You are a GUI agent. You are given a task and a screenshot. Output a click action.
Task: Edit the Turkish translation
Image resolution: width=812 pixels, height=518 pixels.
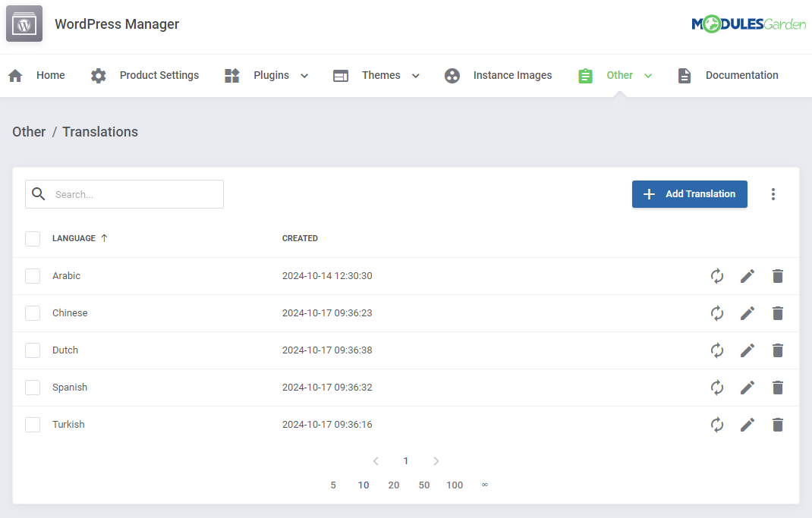[747, 425]
